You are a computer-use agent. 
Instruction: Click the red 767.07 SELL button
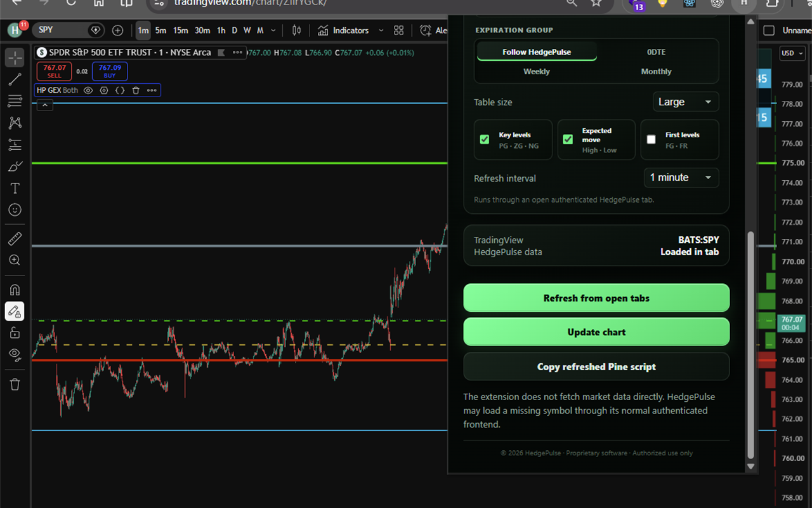tap(55, 71)
